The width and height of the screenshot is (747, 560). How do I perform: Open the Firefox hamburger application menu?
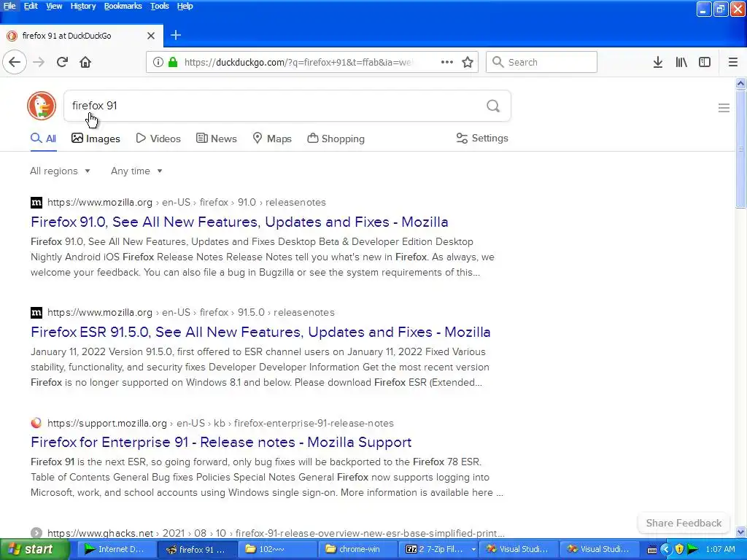(x=733, y=62)
